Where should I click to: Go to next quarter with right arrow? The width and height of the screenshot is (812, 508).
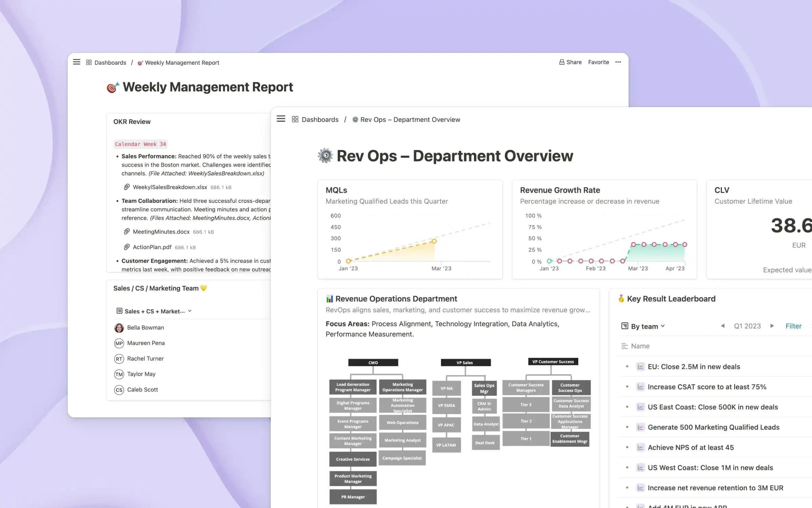click(x=772, y=326)
